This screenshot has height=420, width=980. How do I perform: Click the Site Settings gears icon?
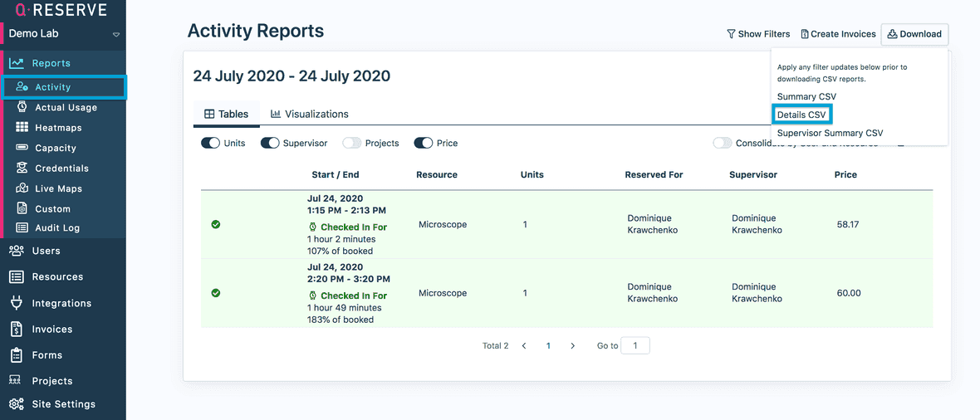click(x=16, y=404)
